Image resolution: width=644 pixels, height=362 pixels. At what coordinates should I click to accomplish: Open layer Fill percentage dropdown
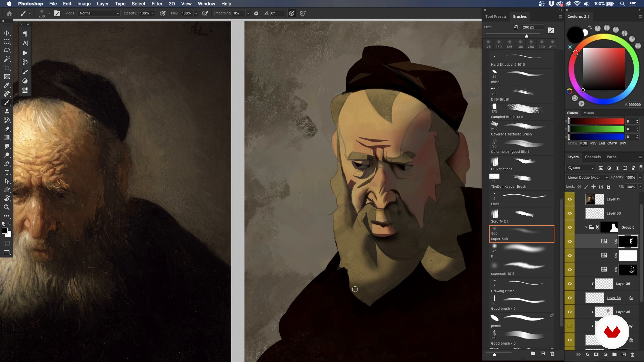[x=640, y=187]
